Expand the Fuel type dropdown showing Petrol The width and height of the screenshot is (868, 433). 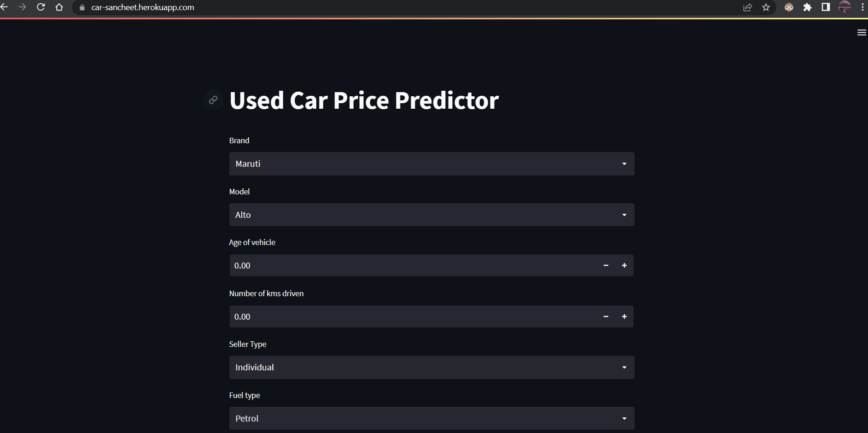tap(431, 418)
